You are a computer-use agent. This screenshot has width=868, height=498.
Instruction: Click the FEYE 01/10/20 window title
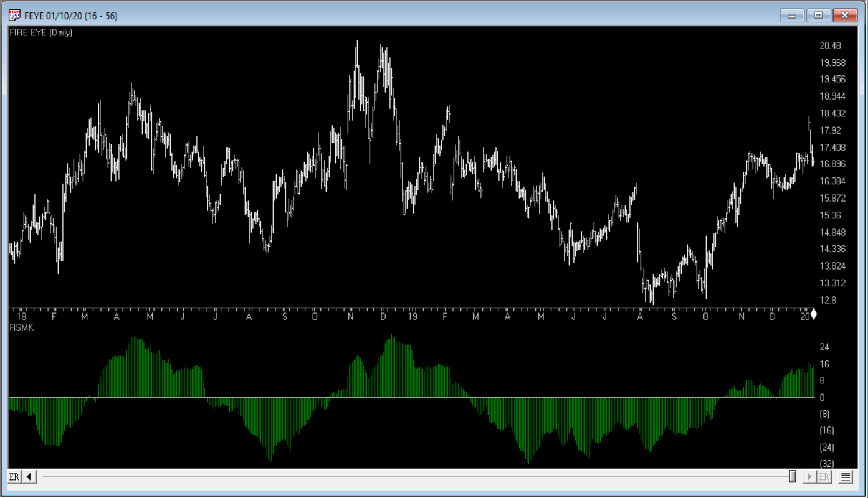70,16
